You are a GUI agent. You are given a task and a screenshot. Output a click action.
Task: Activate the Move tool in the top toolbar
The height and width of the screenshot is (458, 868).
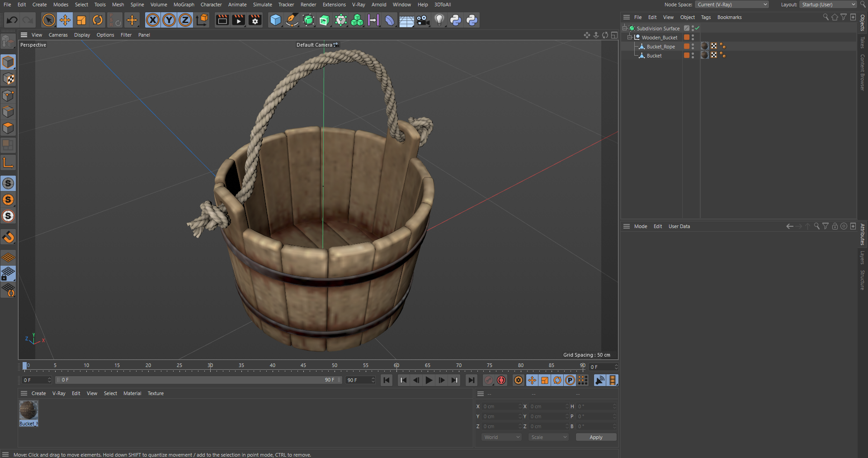(x=65, y=20)
